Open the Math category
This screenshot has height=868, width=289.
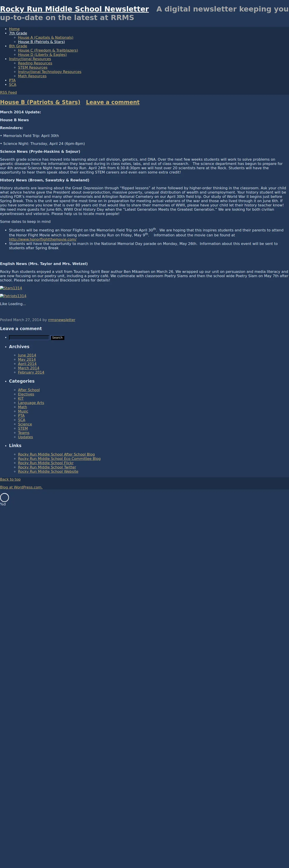pos(23,407)
